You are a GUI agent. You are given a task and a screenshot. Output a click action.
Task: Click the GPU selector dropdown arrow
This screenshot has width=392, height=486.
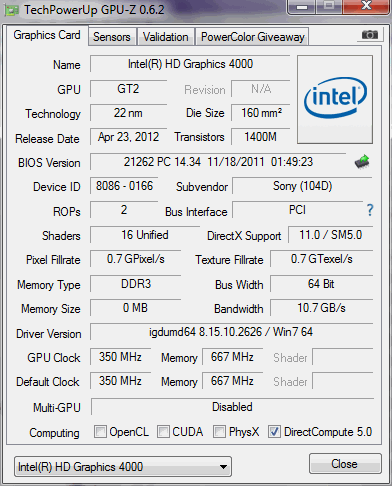[224, 467]
